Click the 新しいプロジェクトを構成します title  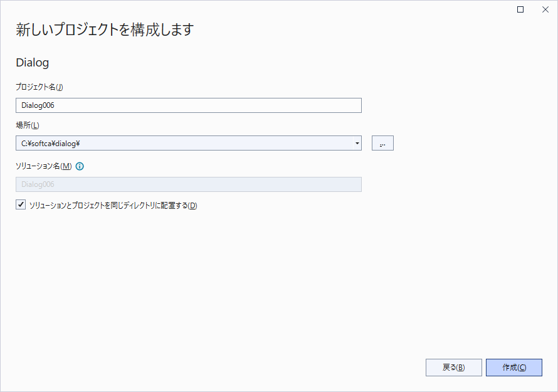pyautogui.click(x=105, y=29)
